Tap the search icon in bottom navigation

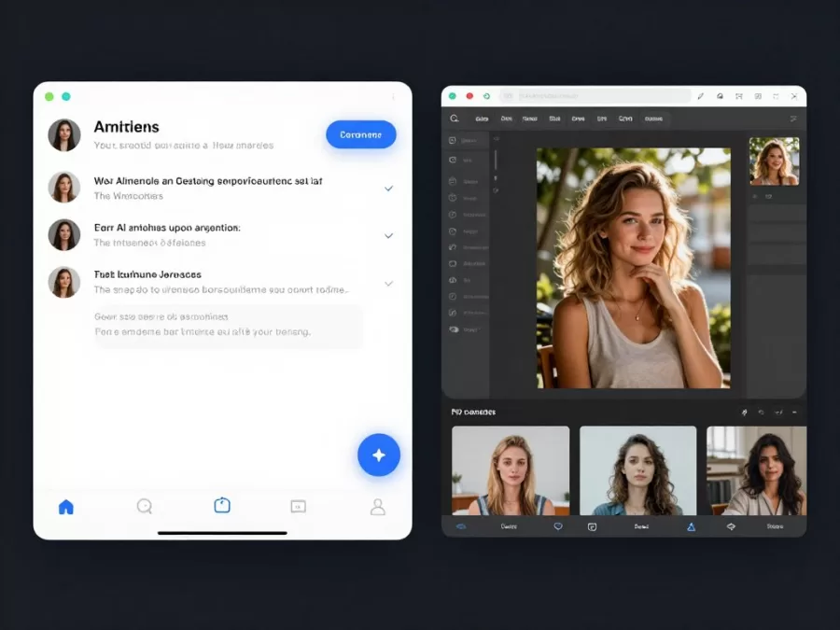click(144, 506)
